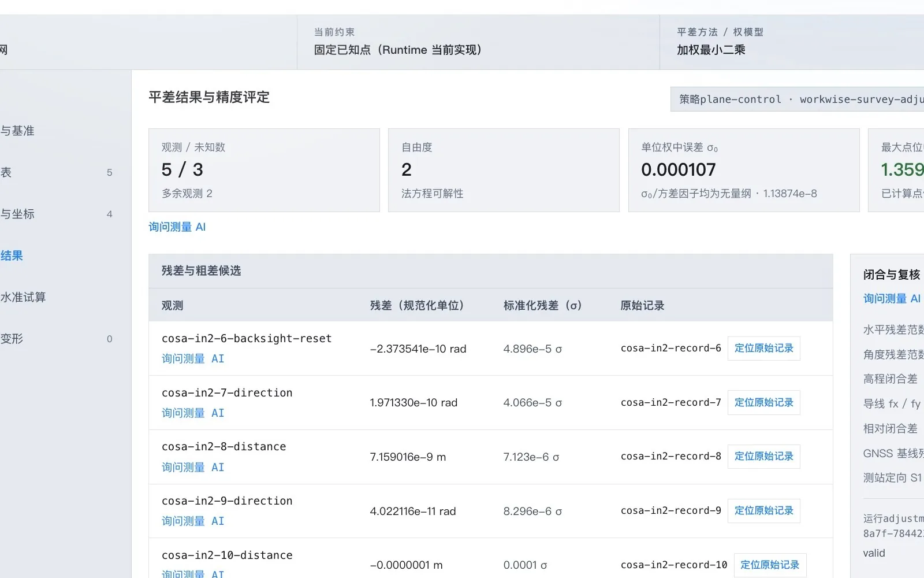This screenshot has width=924, height=578.
Task: Open 询问测量 AI under cosa-in2-10-distance
Action: tap(193, 573)
